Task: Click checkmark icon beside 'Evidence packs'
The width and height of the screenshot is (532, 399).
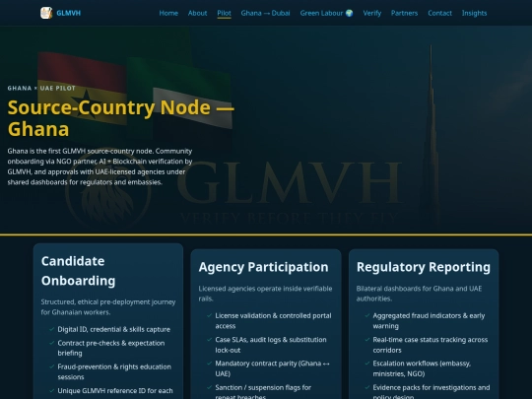Action: click(x=367, y=387)
